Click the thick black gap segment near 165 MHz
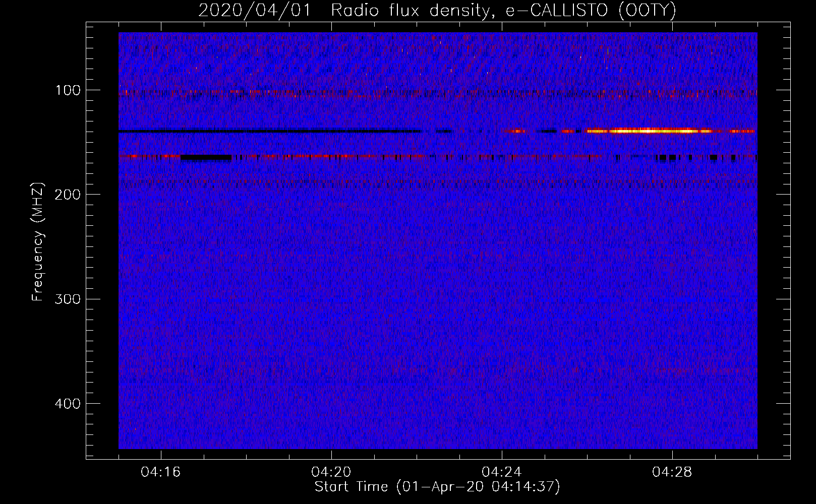 tap(206, 158)
